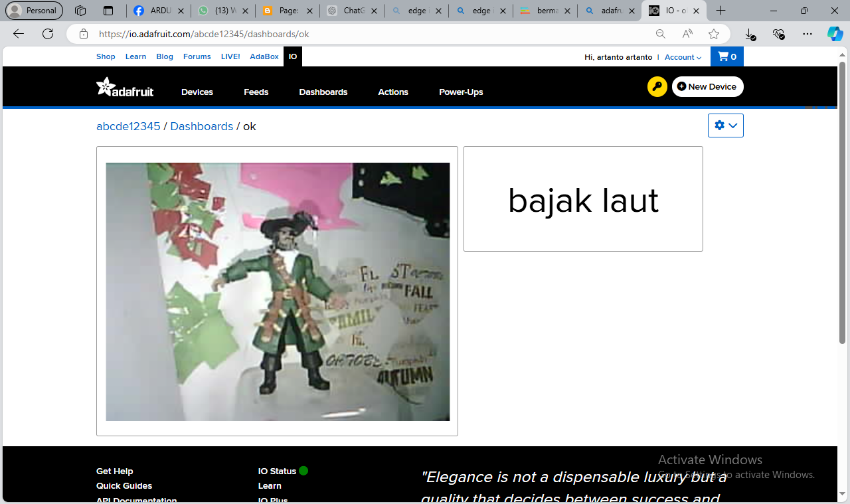Viewport: 850px width, 504px height.
Task: Close the IO tab
Action: point(696,11)
